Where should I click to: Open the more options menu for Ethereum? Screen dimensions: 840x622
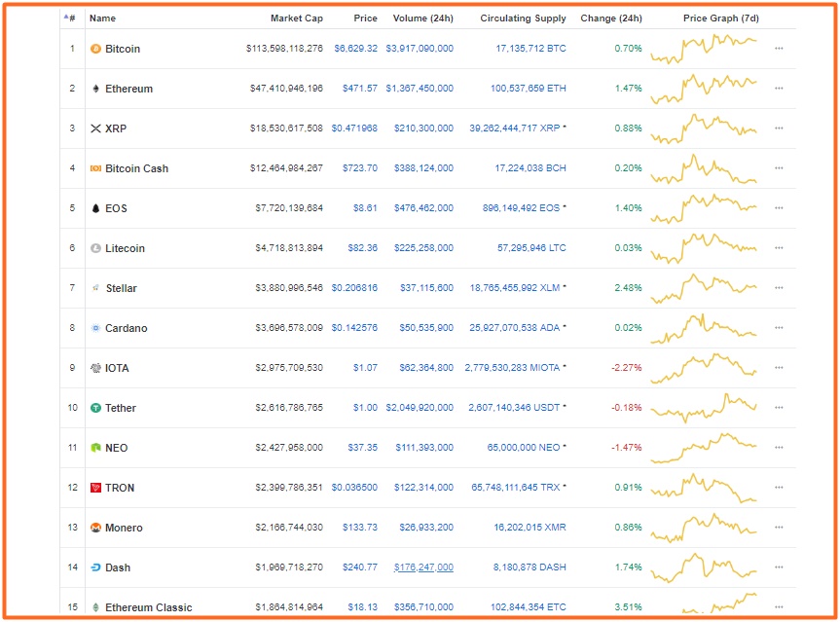(x=779, y=88)
